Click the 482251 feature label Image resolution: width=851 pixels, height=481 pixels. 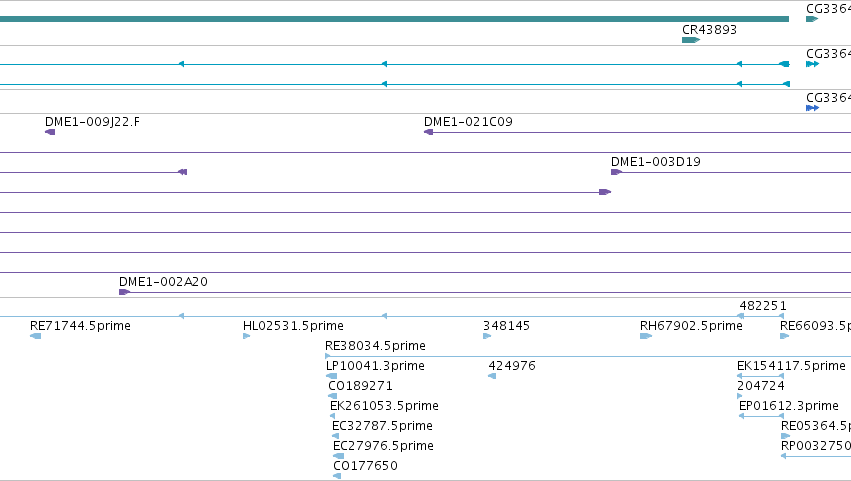coord(763,306)
